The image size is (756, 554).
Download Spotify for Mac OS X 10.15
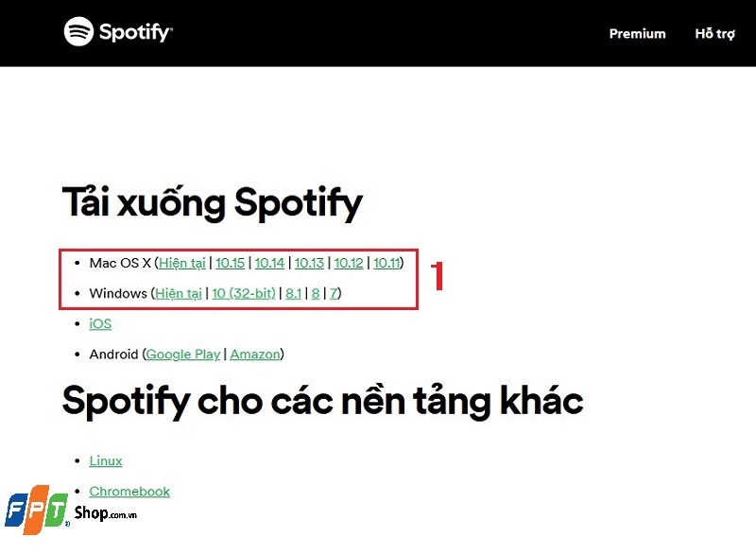pos(231,263)
